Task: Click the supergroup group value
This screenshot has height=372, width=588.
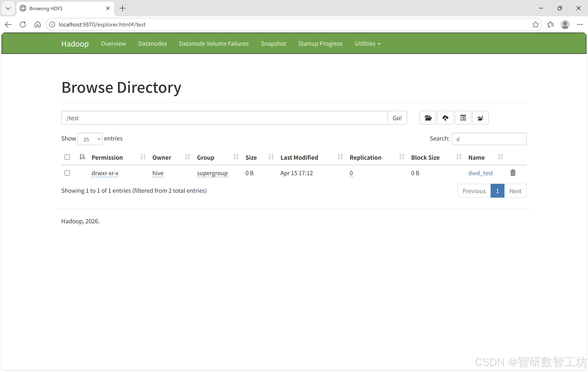Action: (x=213, y=173)
